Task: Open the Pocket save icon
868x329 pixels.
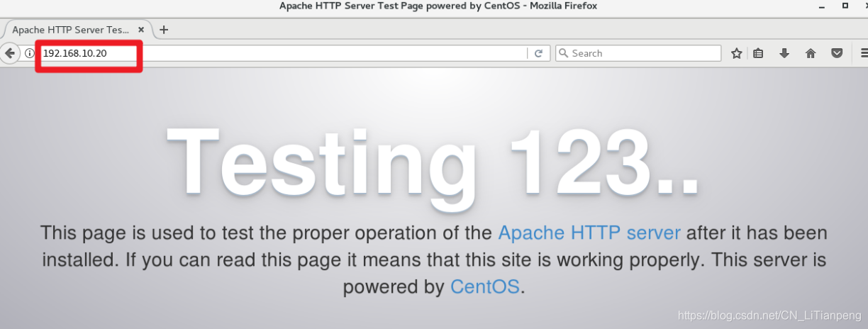Action: [837, 53]
